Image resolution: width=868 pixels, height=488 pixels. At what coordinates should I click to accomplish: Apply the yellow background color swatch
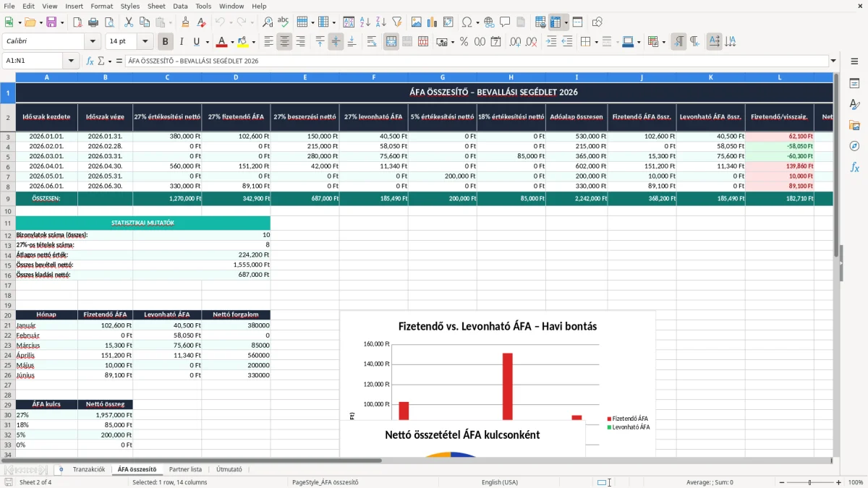(x=243, y=42)
